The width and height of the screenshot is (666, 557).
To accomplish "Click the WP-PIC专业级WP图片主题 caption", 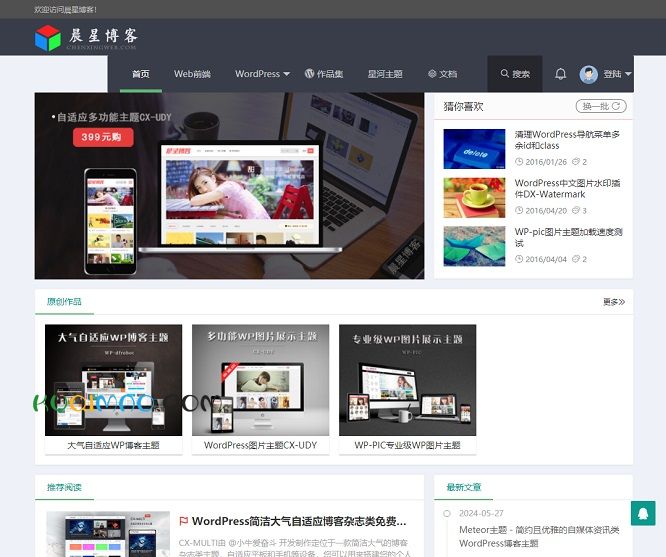I will pos(407,445).
